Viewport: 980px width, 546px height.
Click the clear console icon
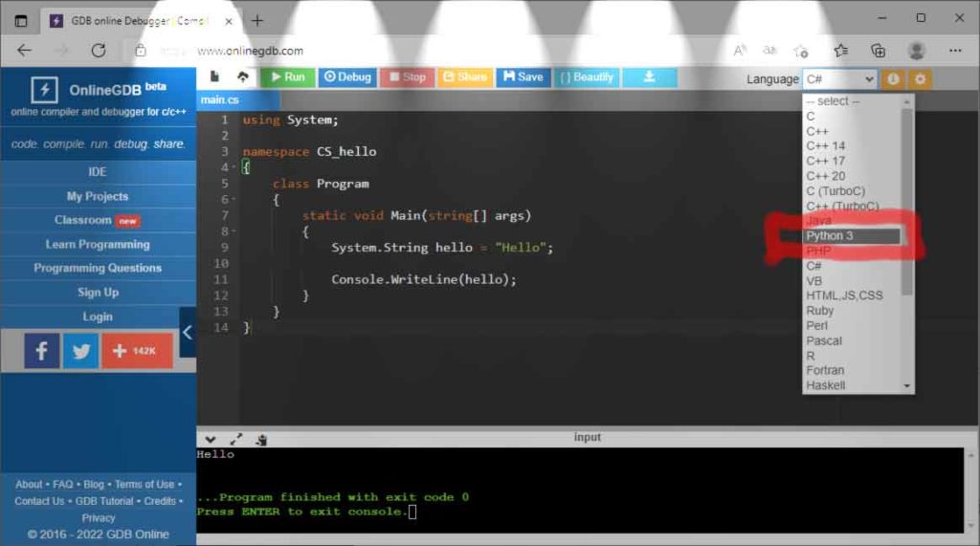260,440
